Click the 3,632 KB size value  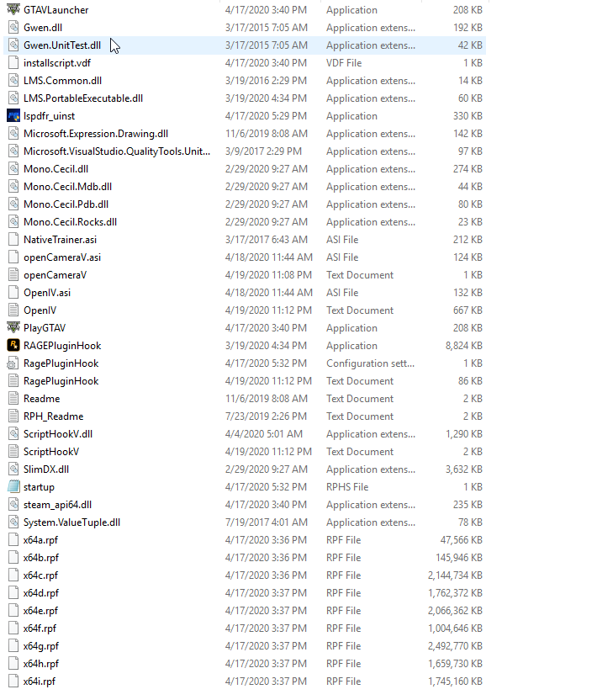[463, 469]
